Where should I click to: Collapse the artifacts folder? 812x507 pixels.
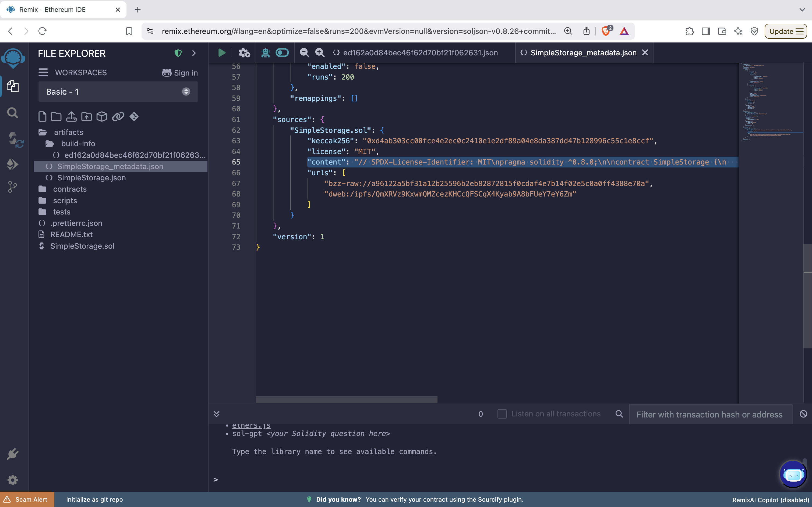pyautogui.click(x=68, y=132)
